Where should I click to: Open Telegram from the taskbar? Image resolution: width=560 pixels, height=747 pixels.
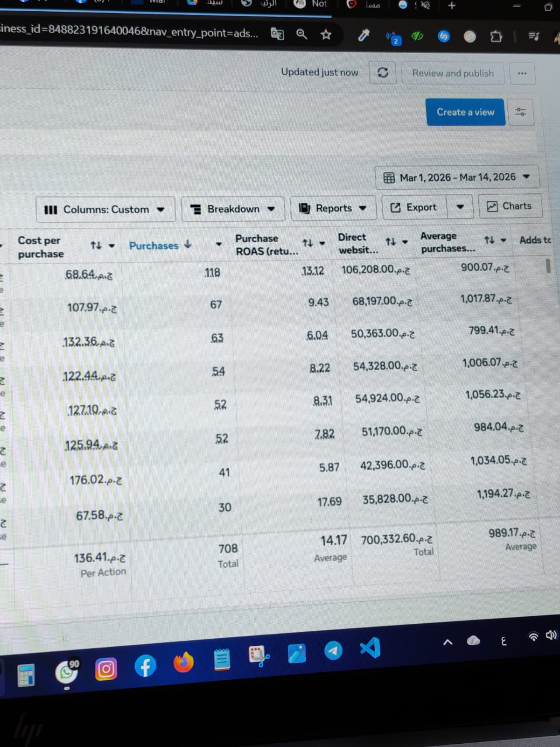[333, 650]
